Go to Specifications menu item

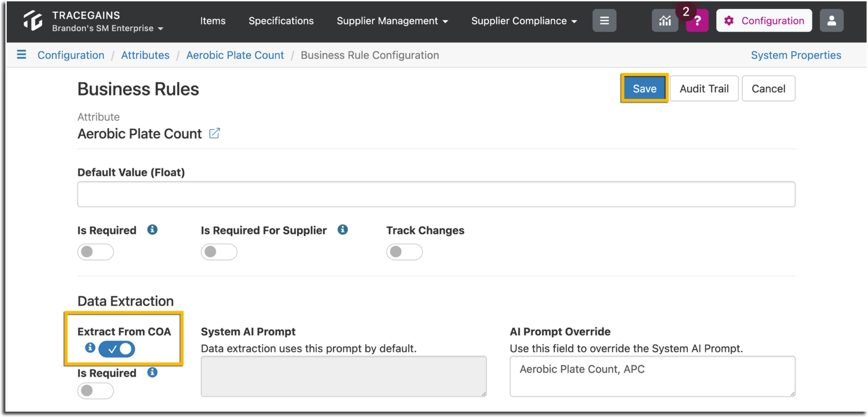(x=281, y=21)
